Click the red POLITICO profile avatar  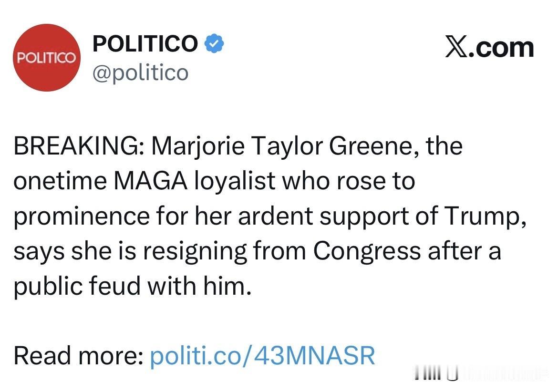click(x=46, y=58)
